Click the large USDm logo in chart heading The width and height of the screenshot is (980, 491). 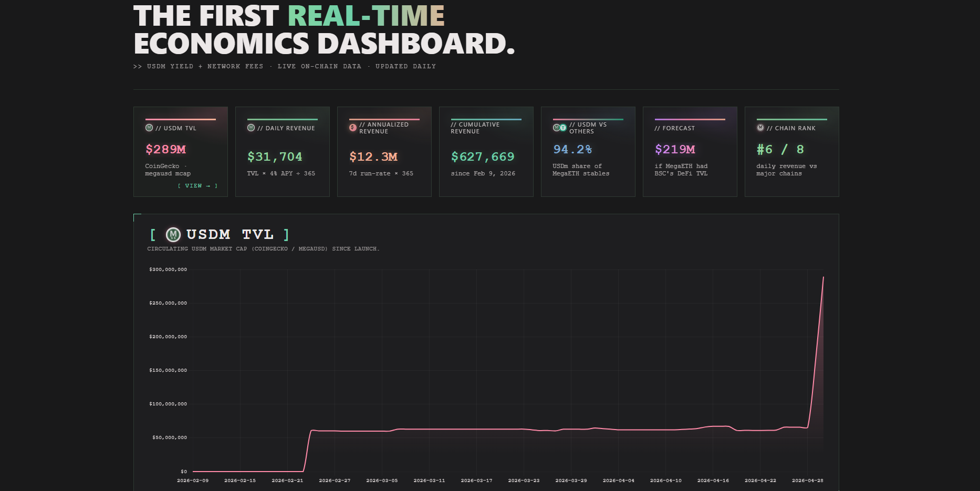[173, 235]
